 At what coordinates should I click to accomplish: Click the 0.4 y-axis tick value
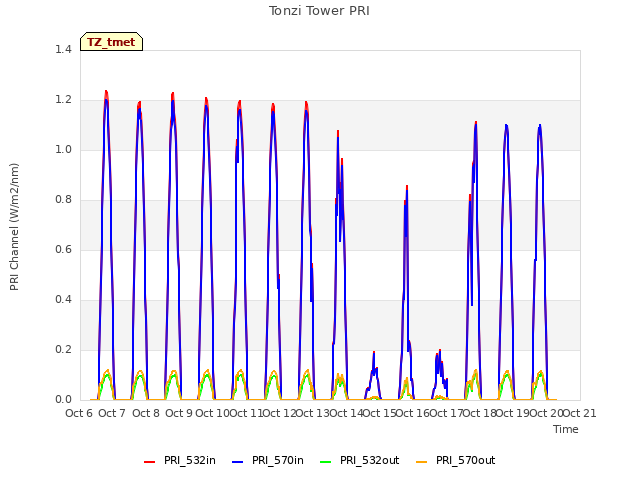(63, 300)
